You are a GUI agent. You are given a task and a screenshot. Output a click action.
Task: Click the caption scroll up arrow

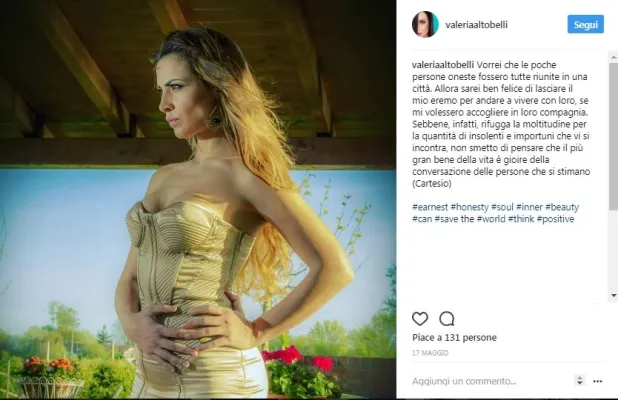click(x=614, y=58)
